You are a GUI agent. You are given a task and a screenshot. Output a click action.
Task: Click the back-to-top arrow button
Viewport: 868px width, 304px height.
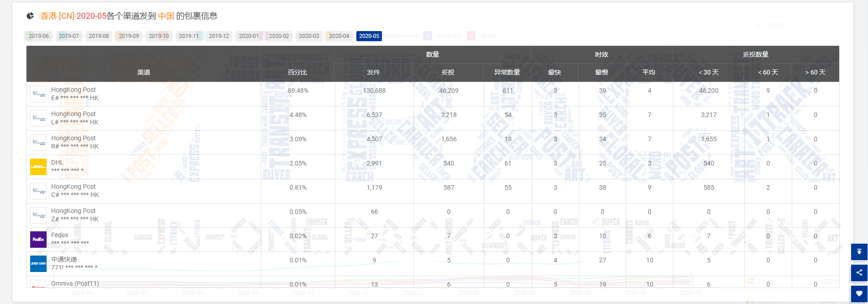tap(859, 252)
